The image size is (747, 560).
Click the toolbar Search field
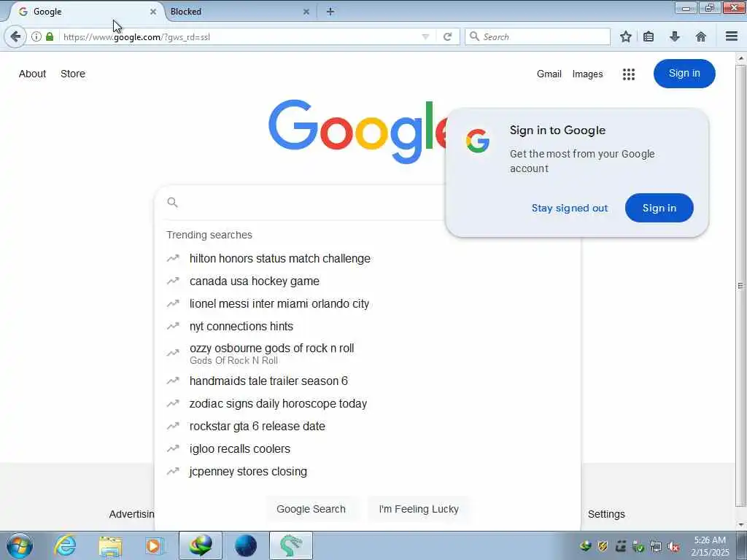pos(538,36)
